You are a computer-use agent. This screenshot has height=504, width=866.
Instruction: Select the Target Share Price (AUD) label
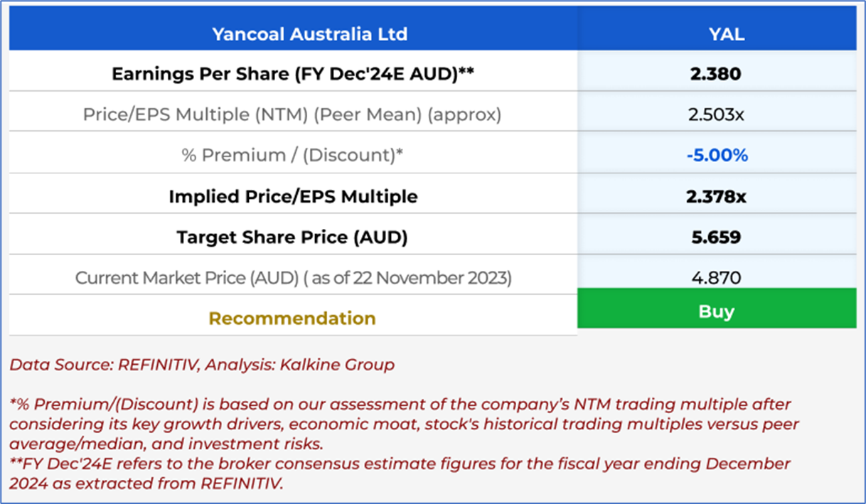[x=292, y=237]
